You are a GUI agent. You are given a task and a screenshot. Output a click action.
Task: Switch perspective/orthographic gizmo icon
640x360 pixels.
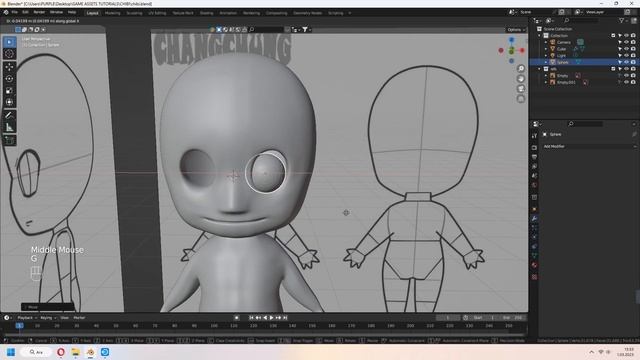pyautogui.click(x=521, y=99)
